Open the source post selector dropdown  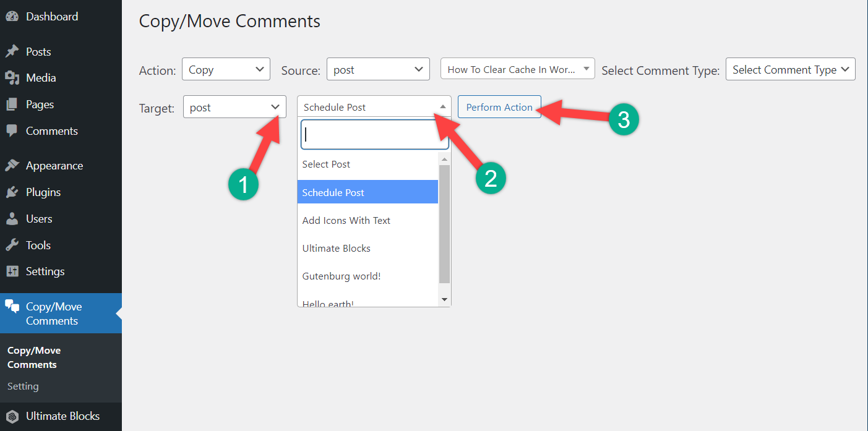tap(517, 69)
